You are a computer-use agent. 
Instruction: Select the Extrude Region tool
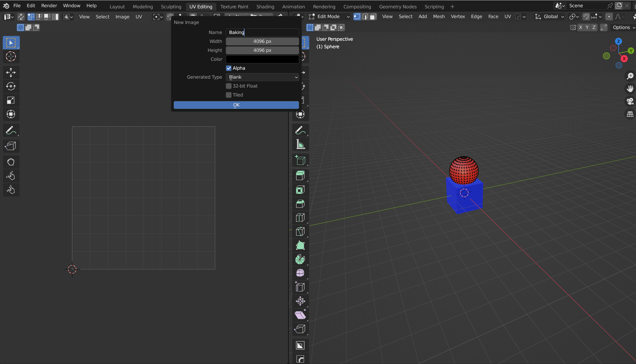tap(300, 176)
